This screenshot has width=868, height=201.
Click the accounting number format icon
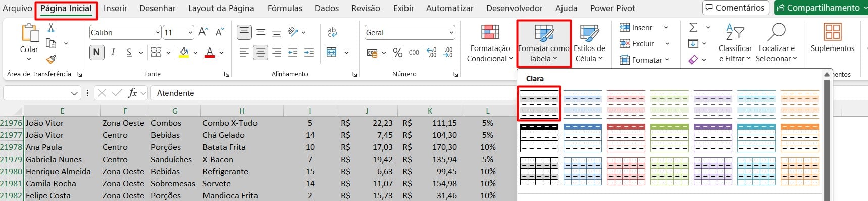pyautogui.click(x=372, y=53)
